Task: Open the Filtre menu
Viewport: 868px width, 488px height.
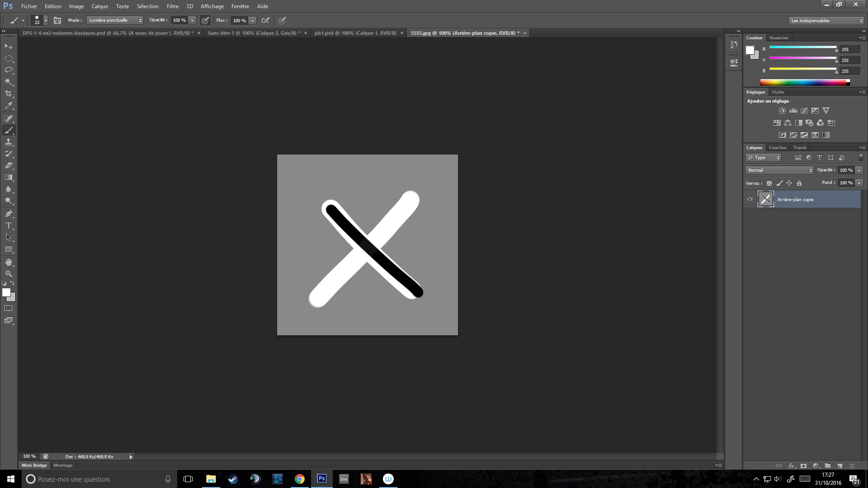Action: tap(172, 6)
